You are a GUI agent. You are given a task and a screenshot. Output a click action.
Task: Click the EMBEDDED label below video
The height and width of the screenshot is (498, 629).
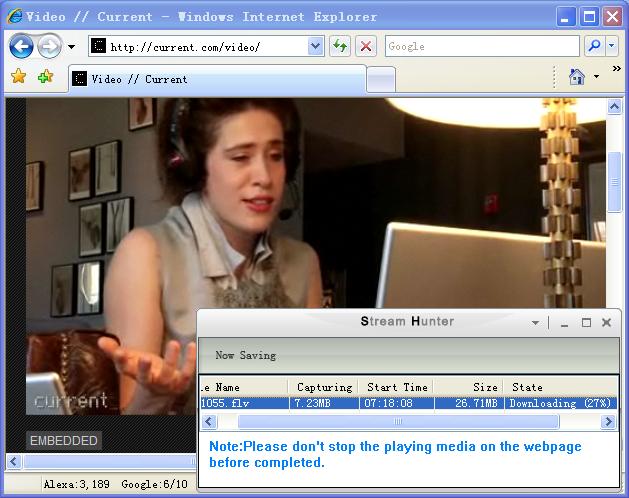point(64,441)
